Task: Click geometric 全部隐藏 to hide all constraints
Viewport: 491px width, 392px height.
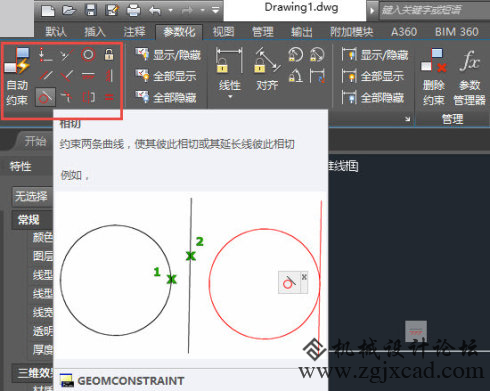Action: 166,98
